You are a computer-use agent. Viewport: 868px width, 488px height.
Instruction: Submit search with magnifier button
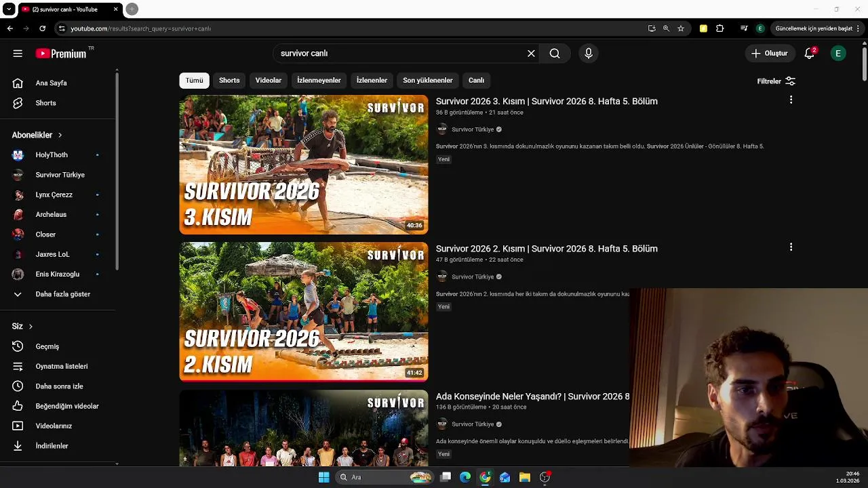tap(555, 54)
